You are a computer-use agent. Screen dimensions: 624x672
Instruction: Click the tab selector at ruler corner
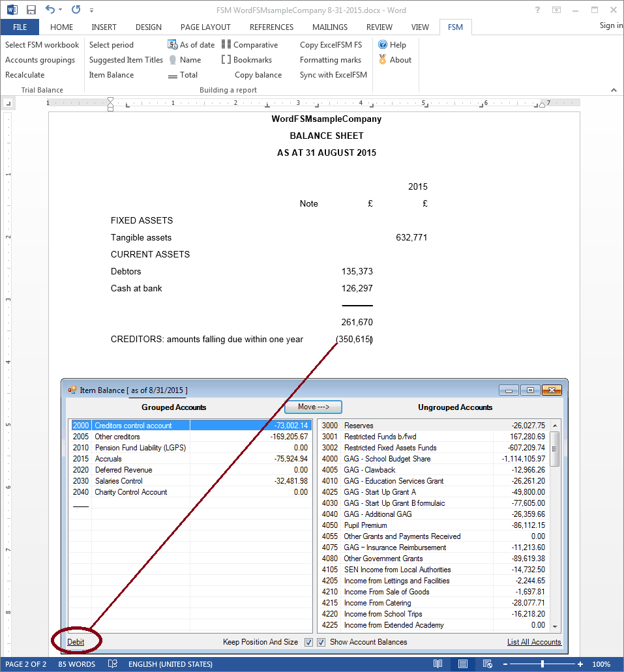8,103
